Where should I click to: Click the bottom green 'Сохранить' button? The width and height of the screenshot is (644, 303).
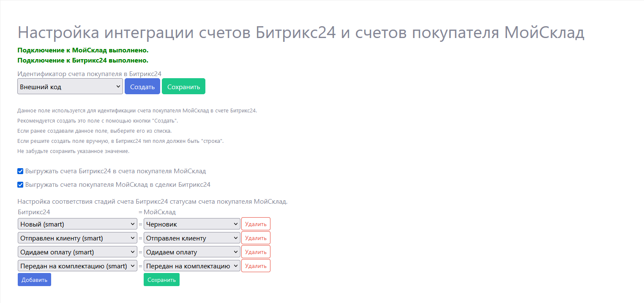click(161, 280)
